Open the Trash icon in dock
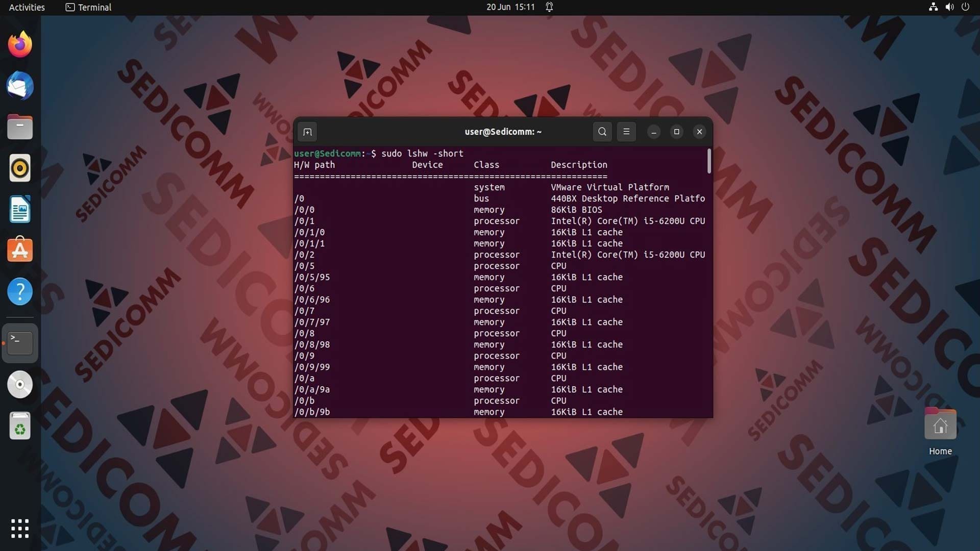 pyautogui.click(x=20, y=425)
